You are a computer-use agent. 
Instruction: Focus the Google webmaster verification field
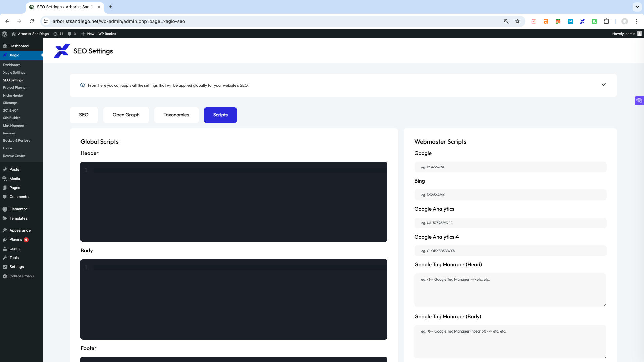click(511, 167)
